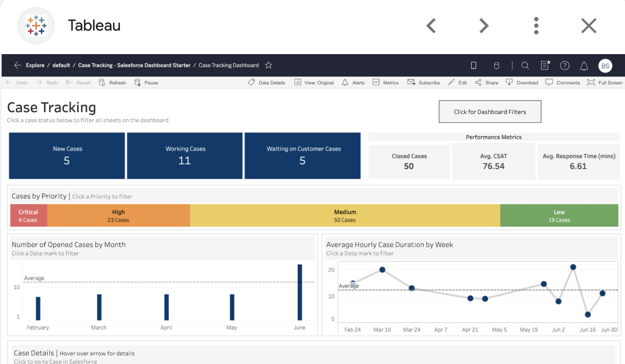Select the orange High priority segment
Viewport: 625px width, 364px height.
pos(118,215)
